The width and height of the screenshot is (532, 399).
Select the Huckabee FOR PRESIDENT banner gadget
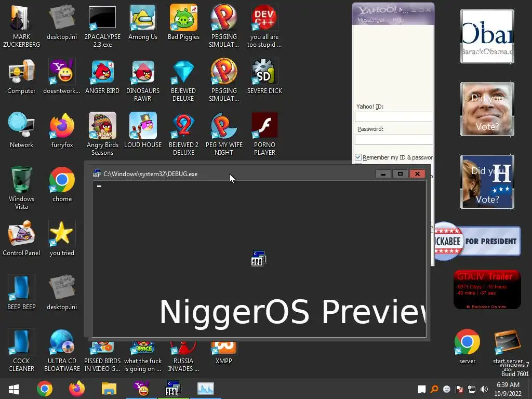pos(477,241)
